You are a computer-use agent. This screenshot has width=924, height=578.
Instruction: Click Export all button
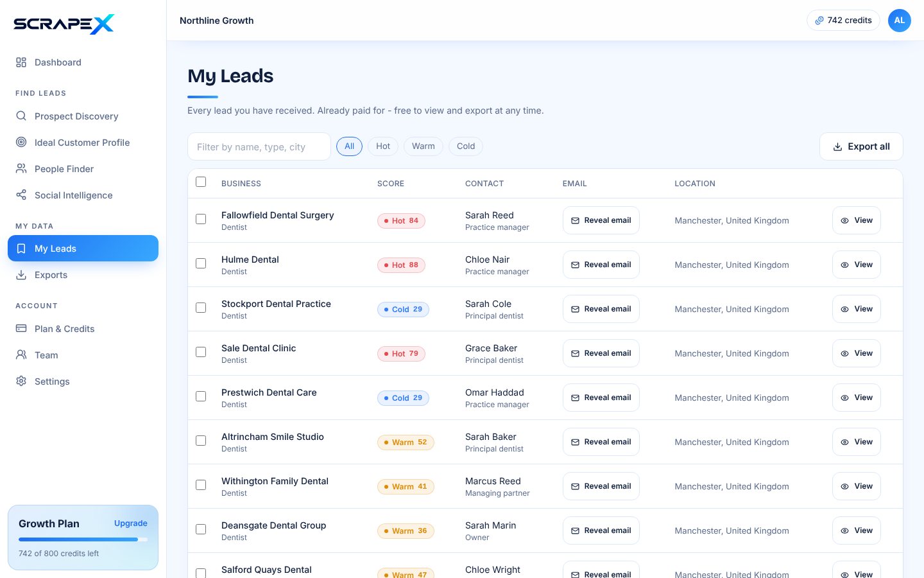click(861, 146)
